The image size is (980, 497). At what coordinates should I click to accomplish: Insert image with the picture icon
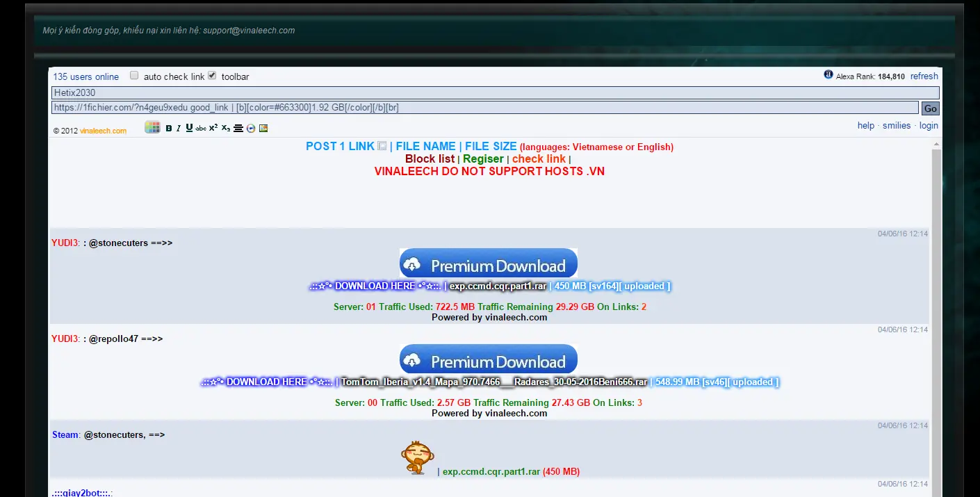(x=263, y=128)
